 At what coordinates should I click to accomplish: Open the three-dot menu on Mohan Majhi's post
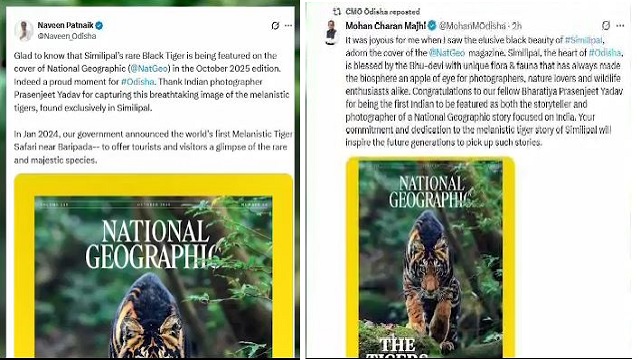coord(620,26)
